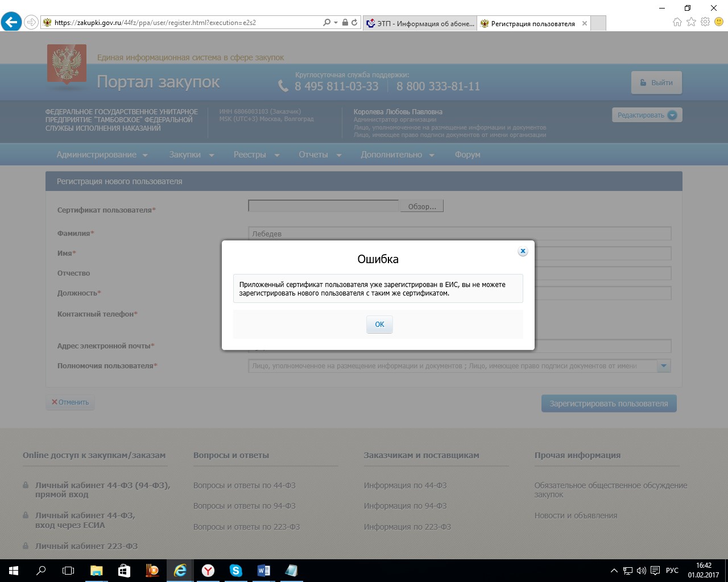Click the Фамилия input field
Screen dimensions: 728x582
(460, 234)
